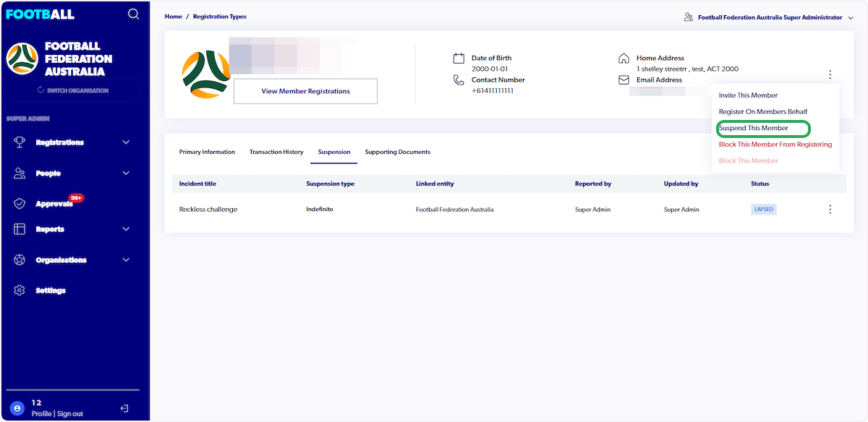Click the Reports table icon
The width and height of the screenshot is (868, 422).
point(20,229)
